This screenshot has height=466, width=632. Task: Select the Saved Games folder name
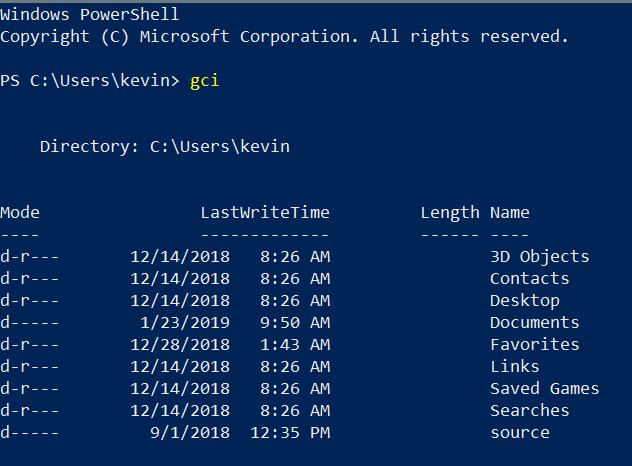[544, 389]
